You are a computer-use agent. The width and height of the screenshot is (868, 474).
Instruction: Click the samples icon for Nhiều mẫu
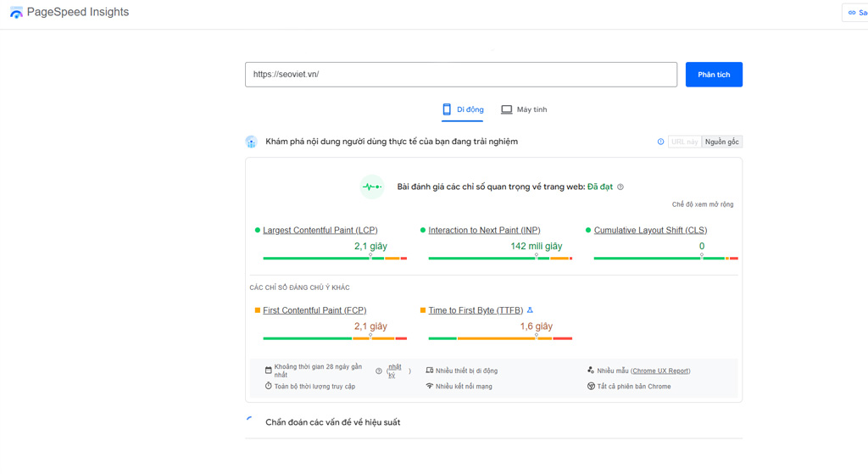[591, 370]
